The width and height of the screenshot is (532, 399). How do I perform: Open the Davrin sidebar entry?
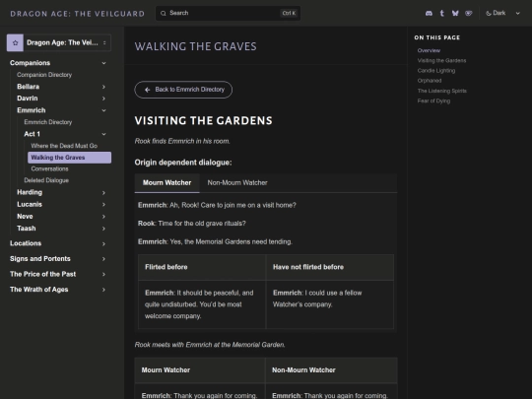click(x=28, y=99)
